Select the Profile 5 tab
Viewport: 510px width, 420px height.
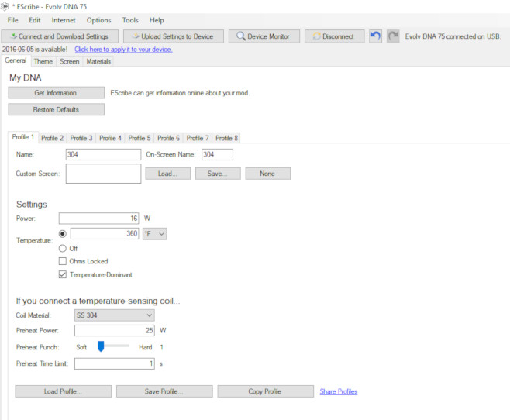point(140,138)
